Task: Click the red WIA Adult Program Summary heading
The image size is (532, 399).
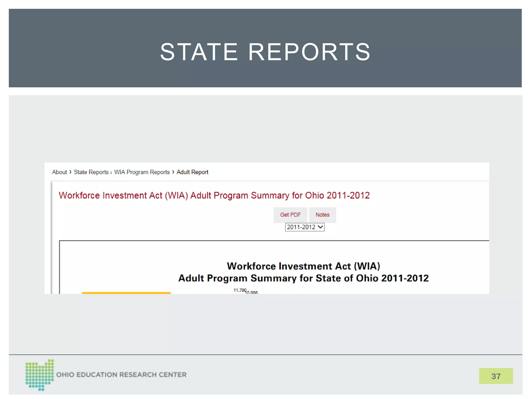Action: pos(214,195)
